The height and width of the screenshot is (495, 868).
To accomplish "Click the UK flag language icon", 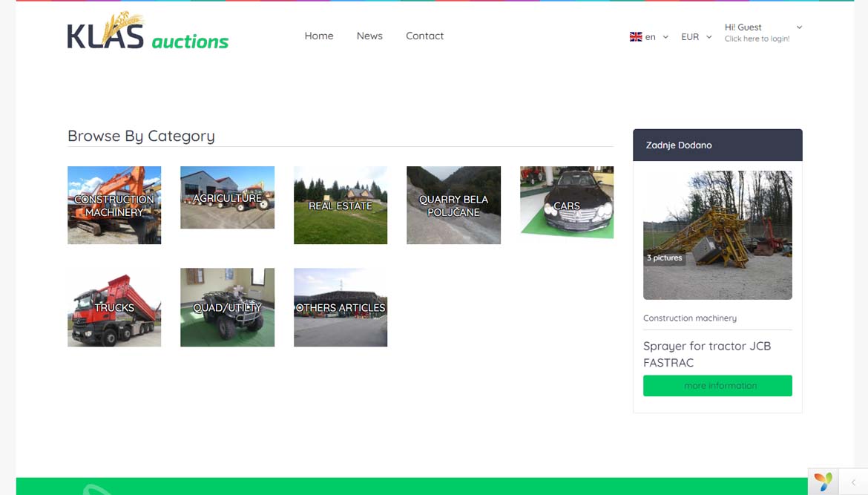I will click(636, 36).
